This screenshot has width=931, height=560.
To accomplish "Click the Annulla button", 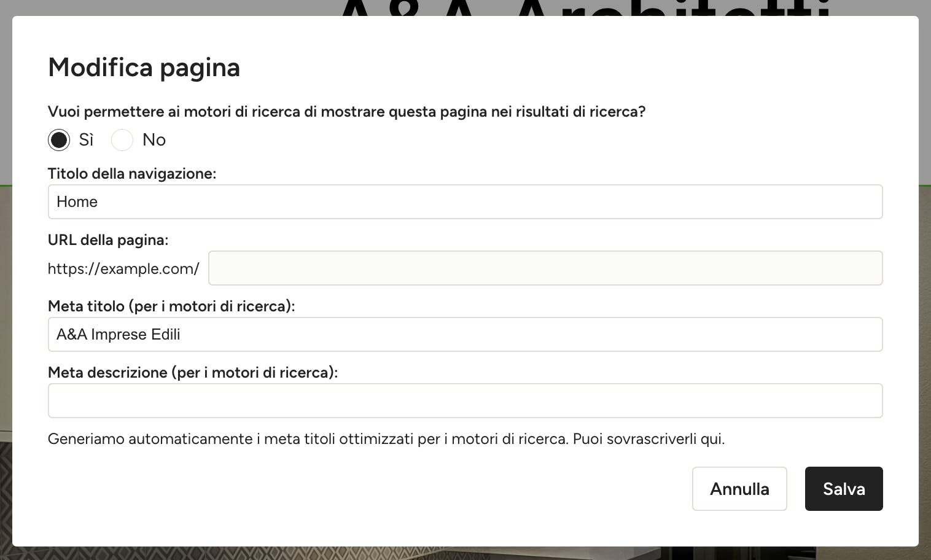I will click(x=739, y=489).
